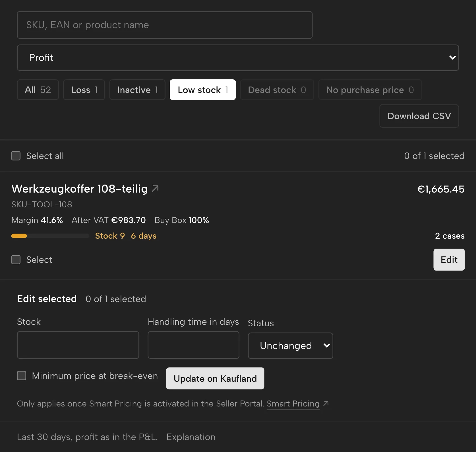Click the Handling time in days field
Image resolution: width=476 pixels, height=452 pixels.
click(193, 345)
